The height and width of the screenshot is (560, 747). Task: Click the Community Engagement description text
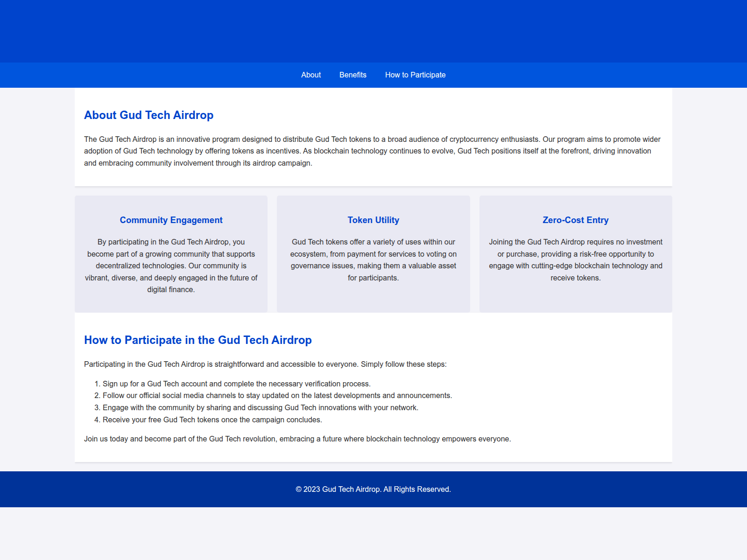[171, 266]
